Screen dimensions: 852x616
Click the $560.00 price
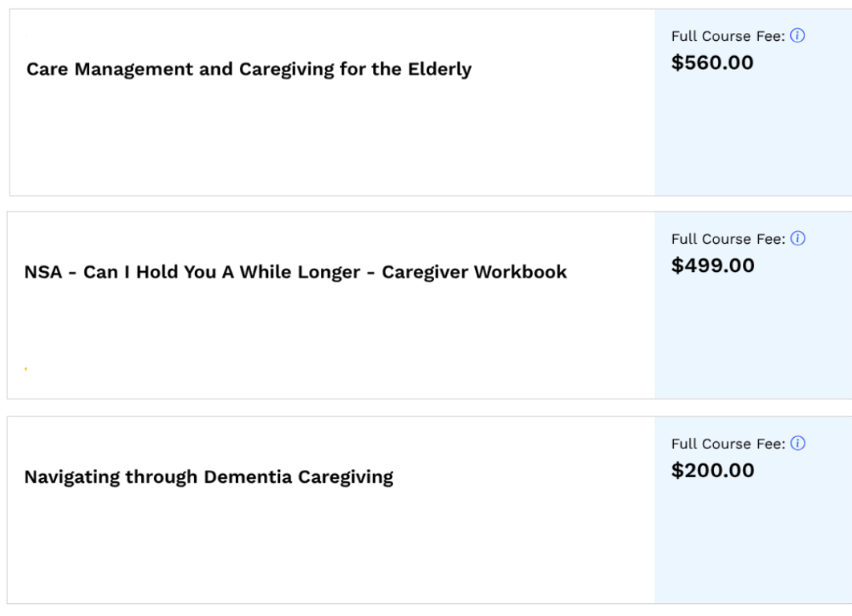point(712,62)
